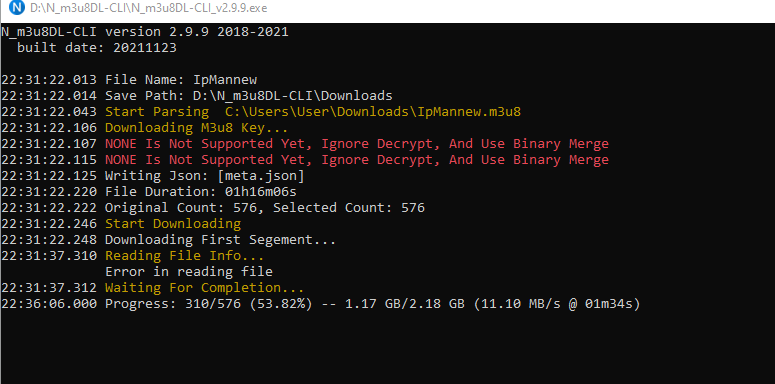The width and height of the screenshot is (775, 384).
Task: Click the File Duration 01h16m06s line
Action: 149,192
